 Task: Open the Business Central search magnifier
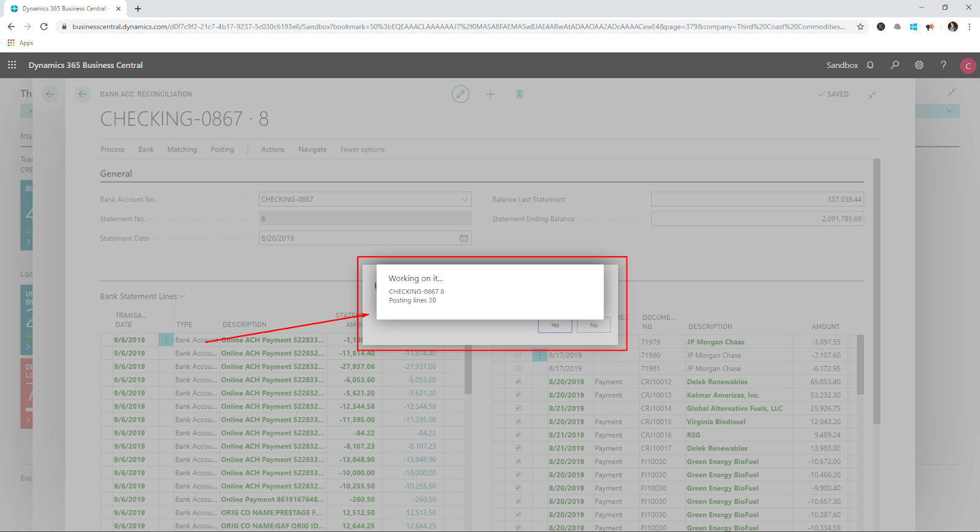click(895, 65)
